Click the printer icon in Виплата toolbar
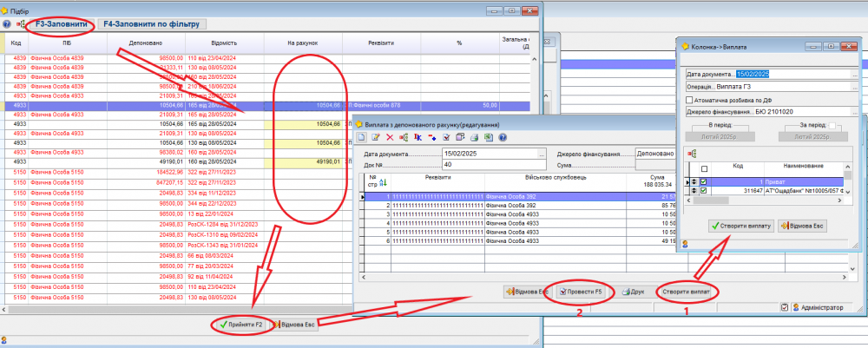868x348 pixels. click(x=474, y=137)
